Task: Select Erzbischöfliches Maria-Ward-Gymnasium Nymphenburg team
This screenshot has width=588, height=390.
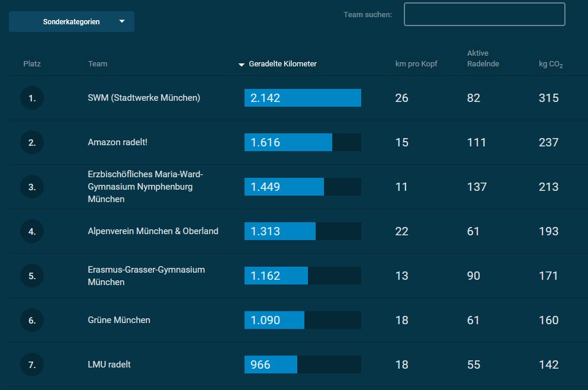Action: coord(146,187)
